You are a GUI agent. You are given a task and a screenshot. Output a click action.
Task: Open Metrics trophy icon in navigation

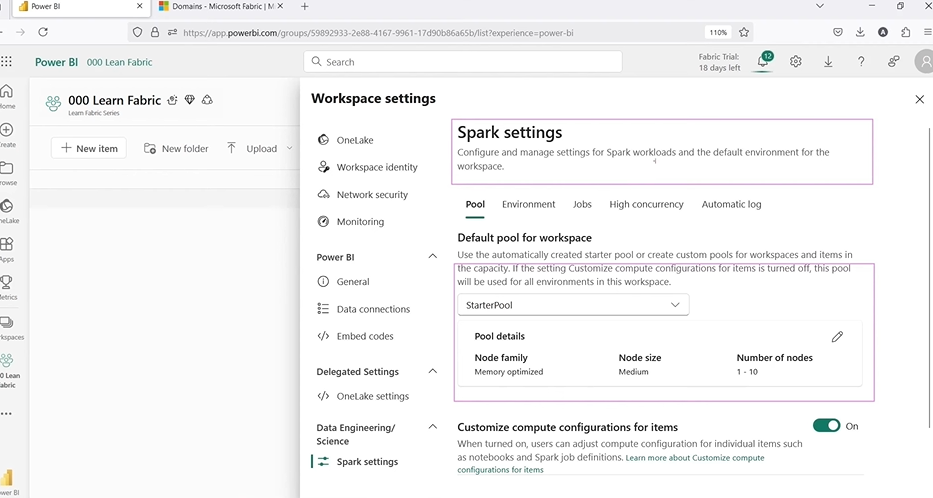pos(7,287)
